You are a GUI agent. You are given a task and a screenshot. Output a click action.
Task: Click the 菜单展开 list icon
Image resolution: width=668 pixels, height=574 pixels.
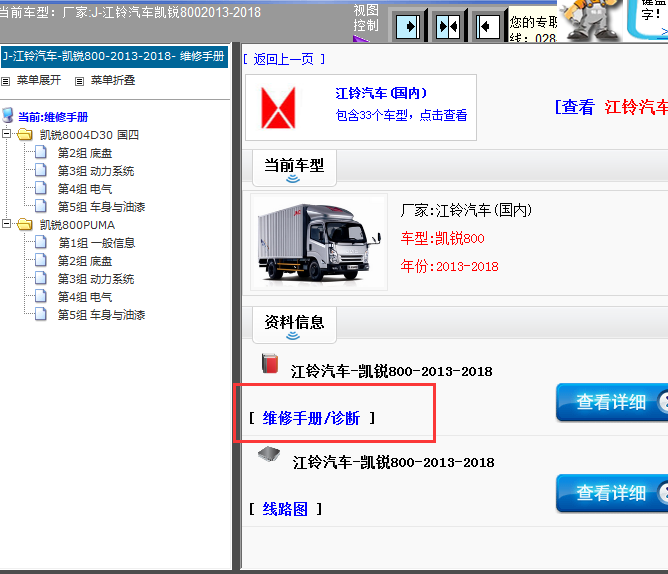point(6,81)
